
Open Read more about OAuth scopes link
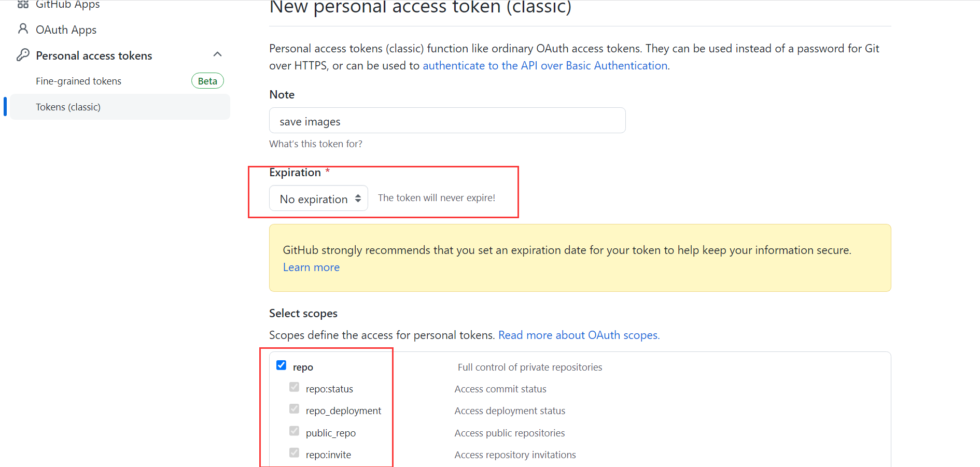(x=579, y=335)
